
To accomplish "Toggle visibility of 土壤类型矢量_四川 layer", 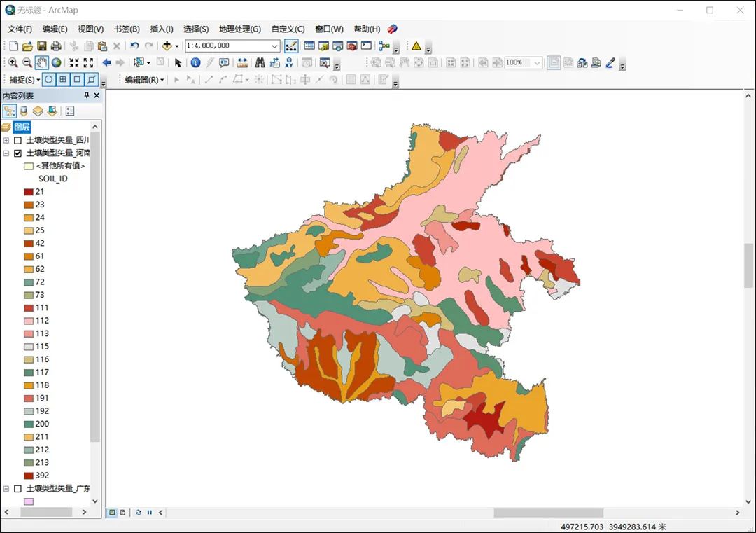I will coord(17,140).
